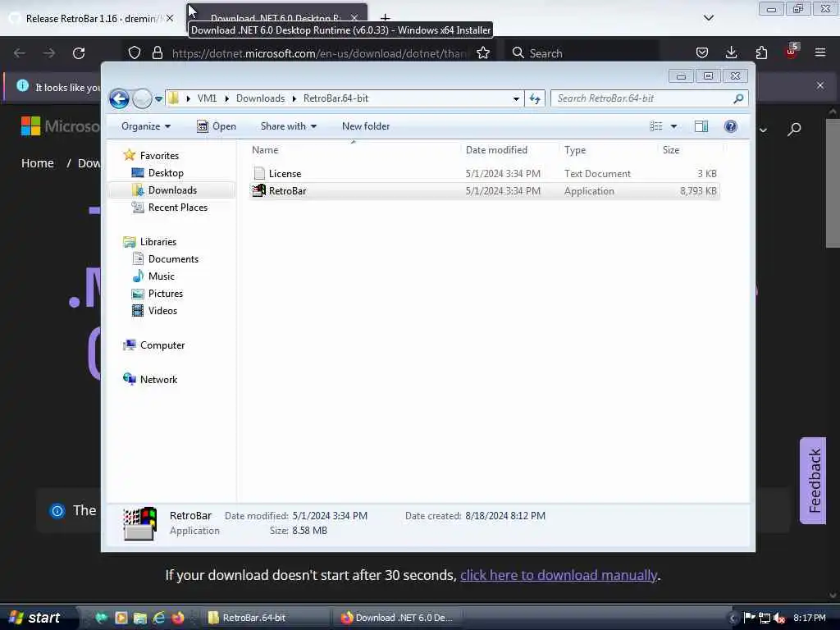
Task: Click the Open toolbar button
Action: pos(217,126)
